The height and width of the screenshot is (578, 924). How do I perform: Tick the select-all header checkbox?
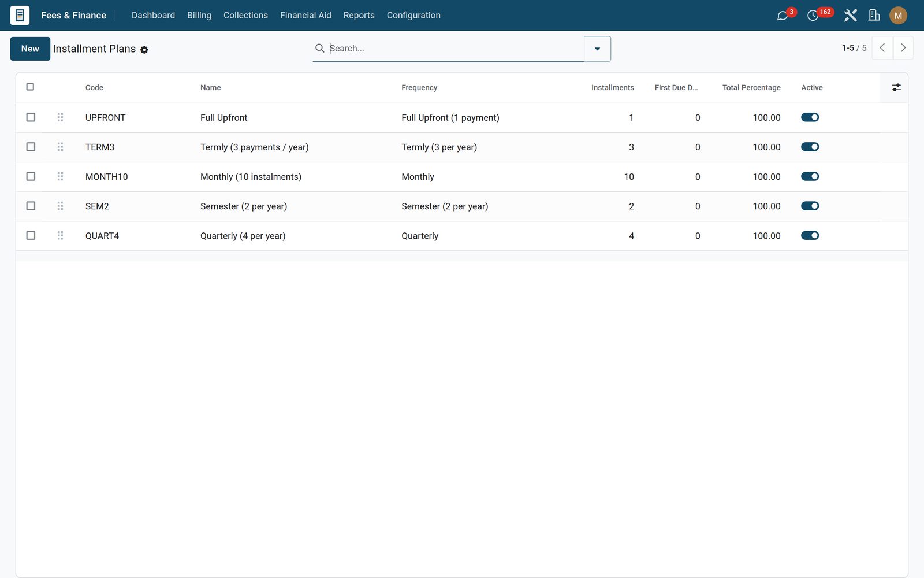(31, 87)
